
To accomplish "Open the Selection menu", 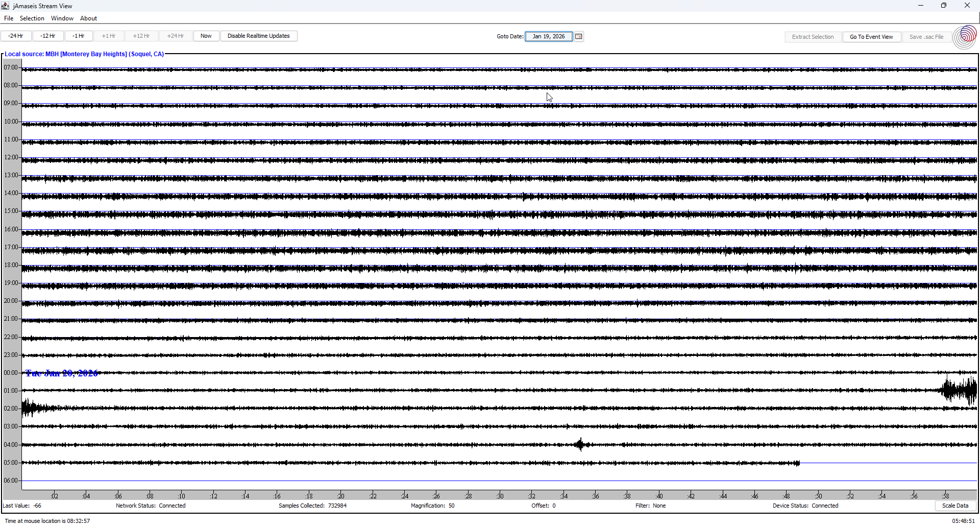I will pos(32,18).
